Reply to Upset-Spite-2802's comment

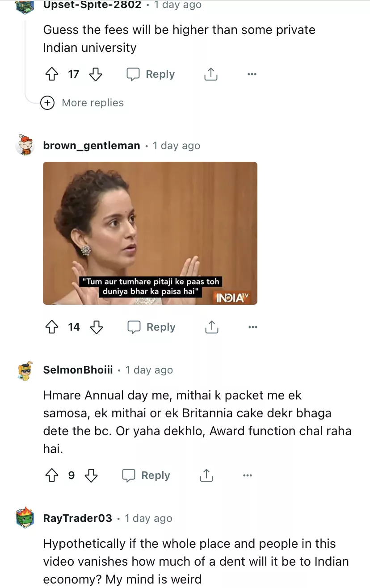pos(151,74)
